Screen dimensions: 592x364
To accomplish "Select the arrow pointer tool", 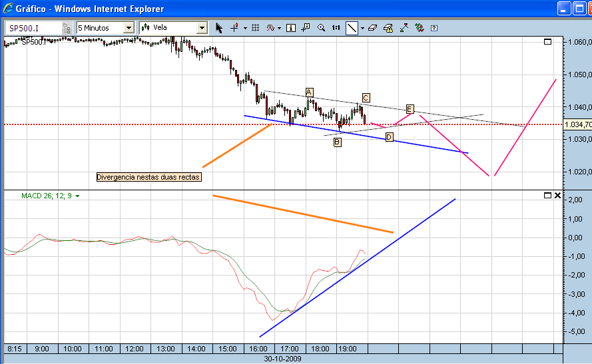I will 219,28.
